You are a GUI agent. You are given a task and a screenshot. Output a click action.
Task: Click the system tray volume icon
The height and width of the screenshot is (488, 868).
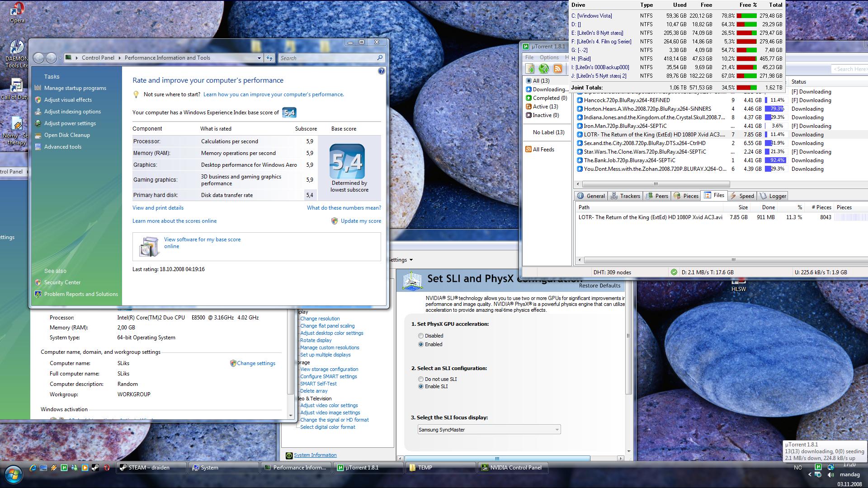(x=830, y=475)
